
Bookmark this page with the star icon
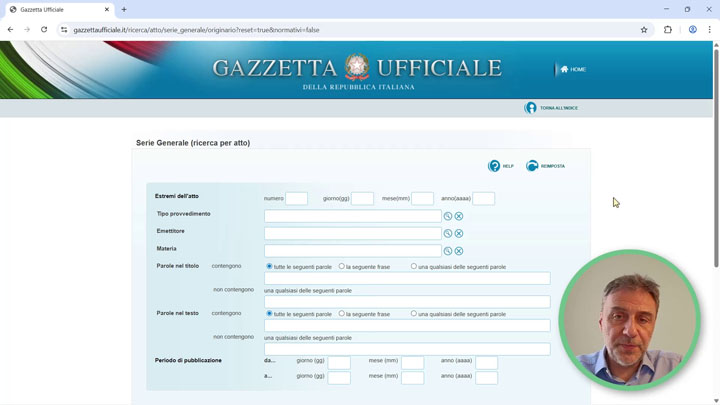click(x=644, y=30)
